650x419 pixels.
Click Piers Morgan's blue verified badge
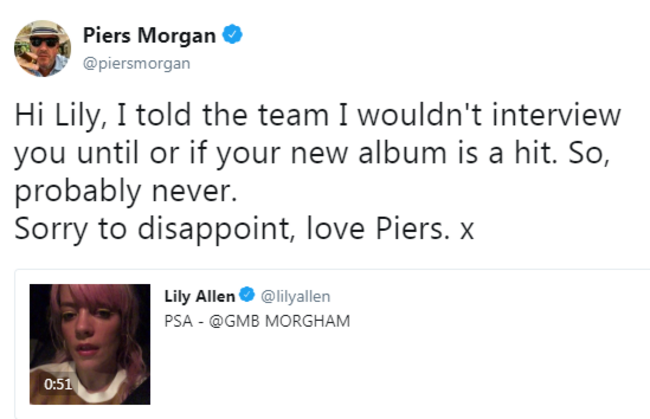point(233,34)
